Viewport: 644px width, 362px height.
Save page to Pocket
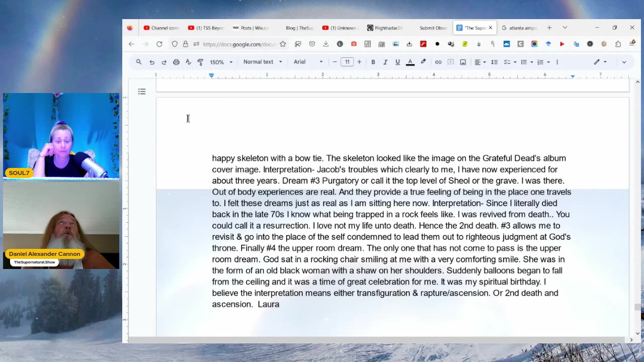312,44
